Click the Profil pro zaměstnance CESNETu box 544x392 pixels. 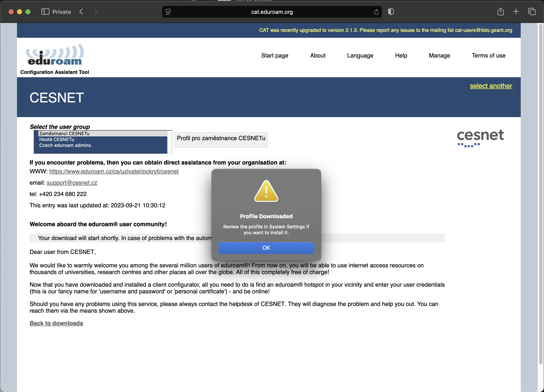click(221, 140)
